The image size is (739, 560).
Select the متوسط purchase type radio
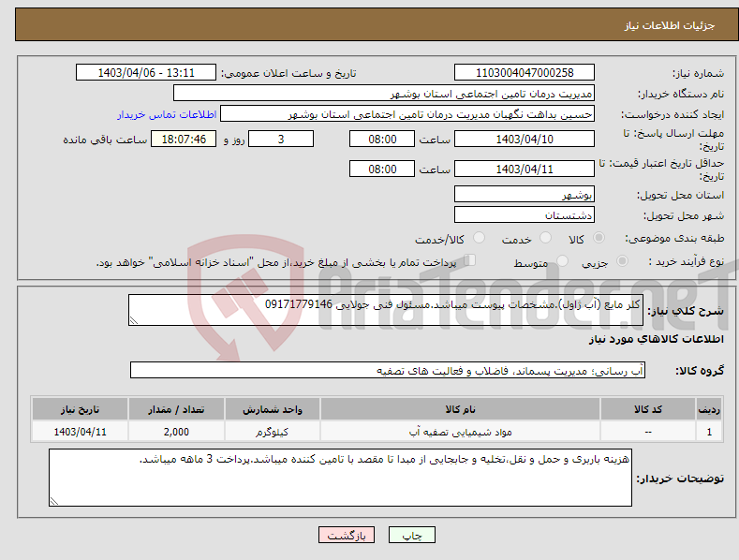point(562,260)
